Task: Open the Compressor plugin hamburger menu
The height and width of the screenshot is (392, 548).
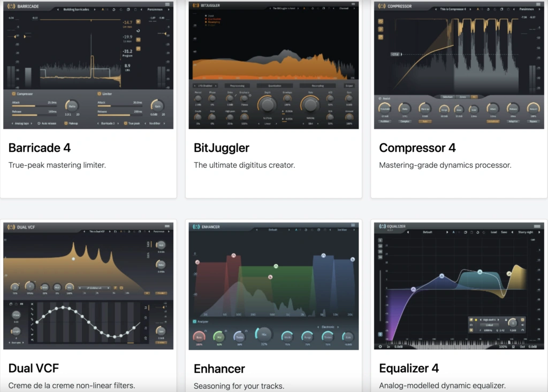Action: point(538,4)
